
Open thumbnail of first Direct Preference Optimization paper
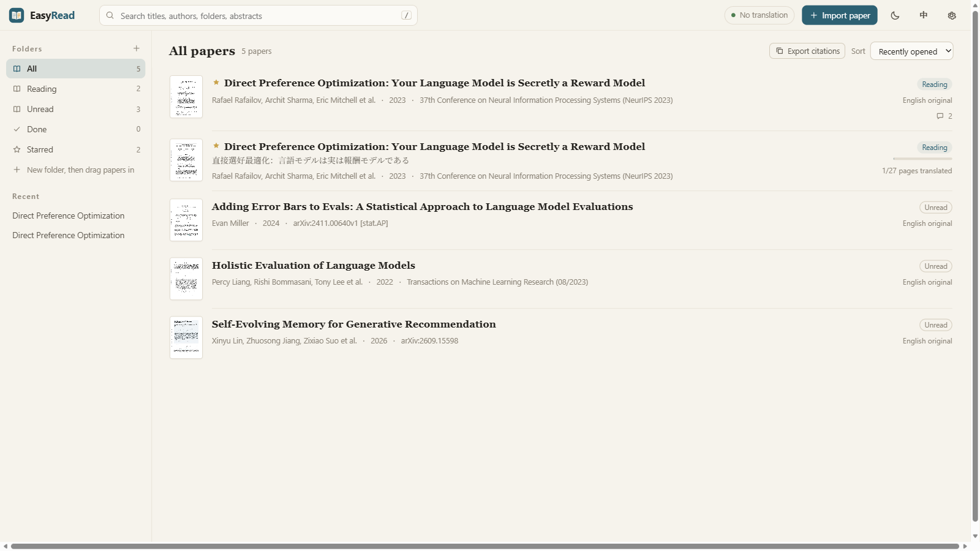[x=186, y=97]
